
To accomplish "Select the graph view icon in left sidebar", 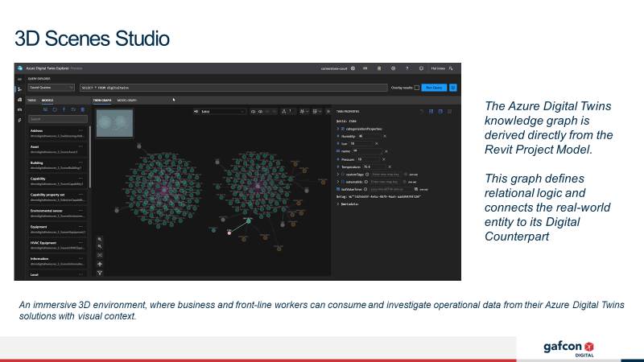I will coord(19,89).
